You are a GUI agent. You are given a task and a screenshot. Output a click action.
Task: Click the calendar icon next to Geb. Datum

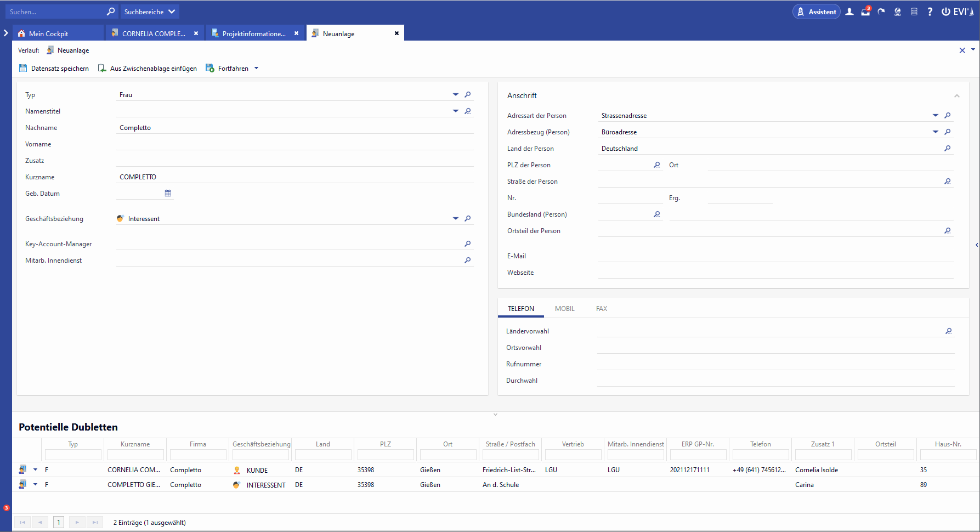[168, 194]
